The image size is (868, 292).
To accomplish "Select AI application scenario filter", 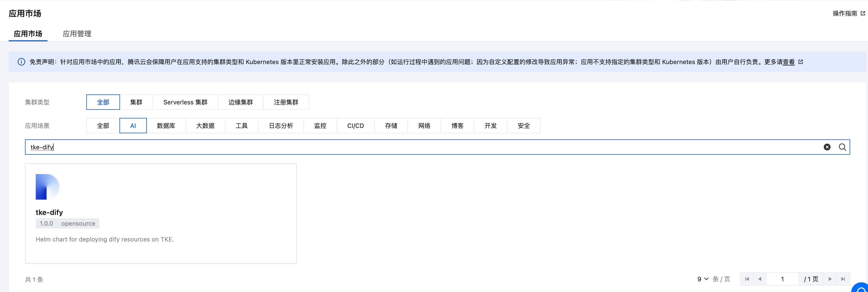I will [133, 126].
